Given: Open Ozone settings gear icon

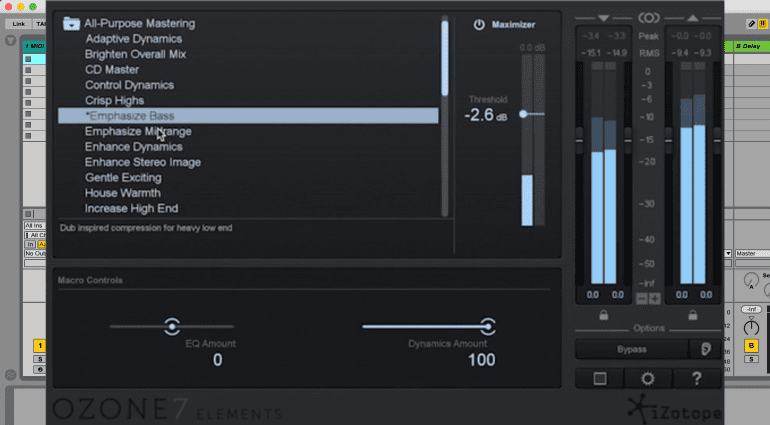Looking at the screenshot, I should [648, 379].
